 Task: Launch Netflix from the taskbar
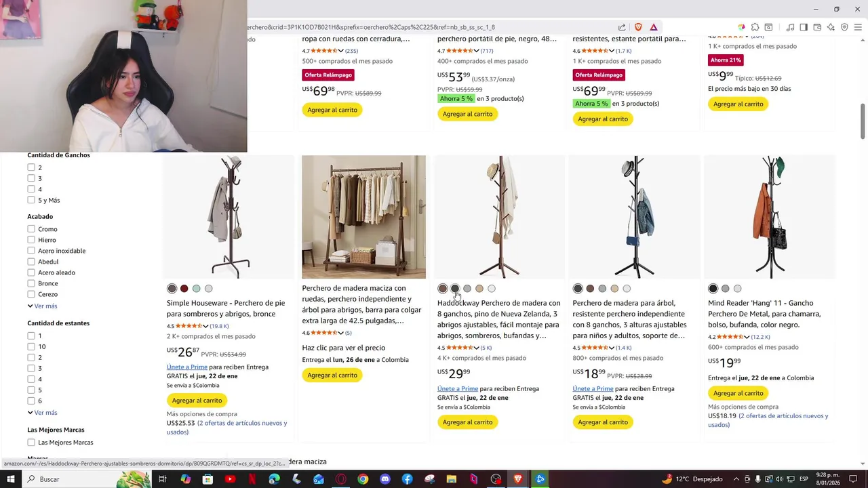(x=252, y=479)
